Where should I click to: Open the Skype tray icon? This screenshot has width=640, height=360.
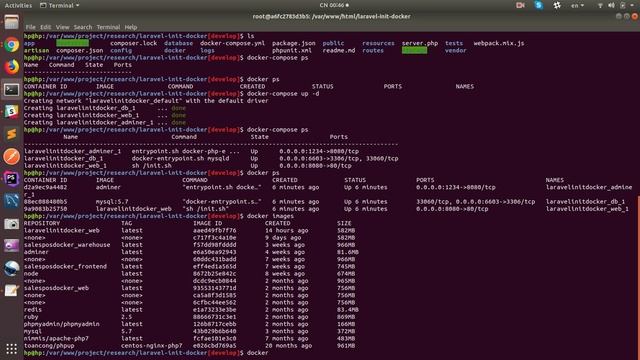[539, 5]
